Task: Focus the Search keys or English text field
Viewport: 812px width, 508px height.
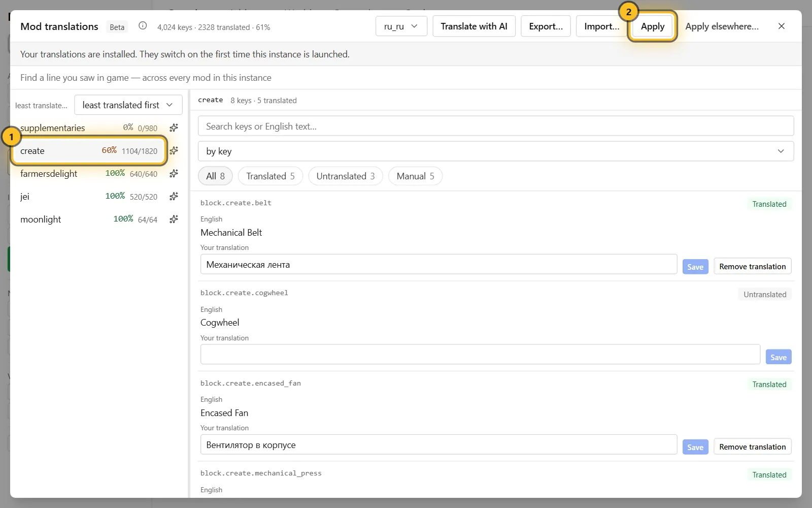Action: (x=496, y=126)
